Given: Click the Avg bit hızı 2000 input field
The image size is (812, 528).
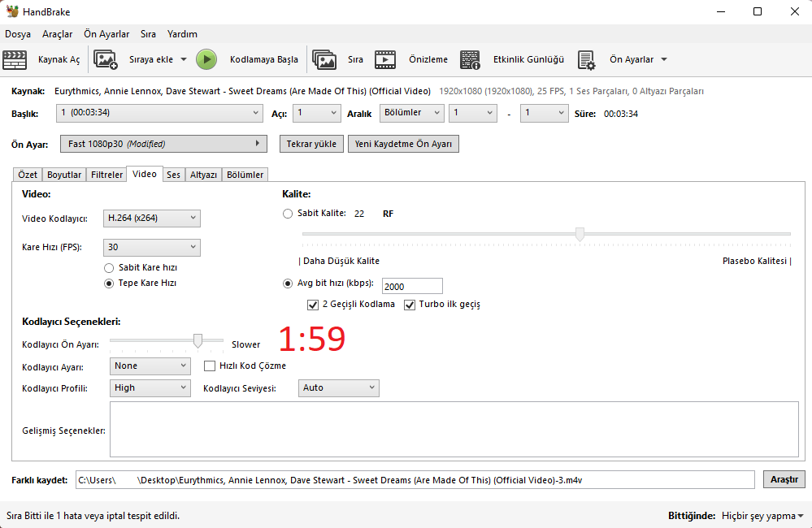Looking at the screenshot, I should (x=412, y=286).
